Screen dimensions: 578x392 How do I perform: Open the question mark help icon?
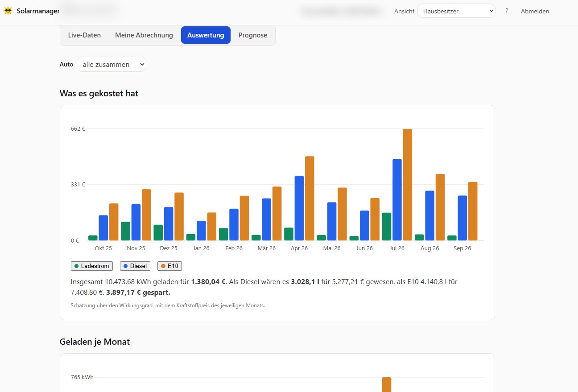point(507,11)
